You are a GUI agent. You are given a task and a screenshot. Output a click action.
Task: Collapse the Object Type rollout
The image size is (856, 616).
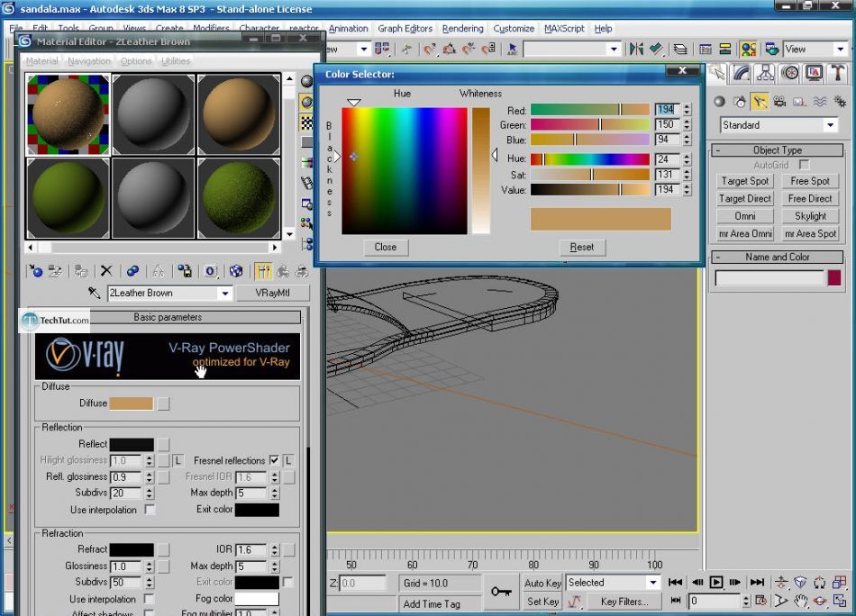tap(778, 150)
